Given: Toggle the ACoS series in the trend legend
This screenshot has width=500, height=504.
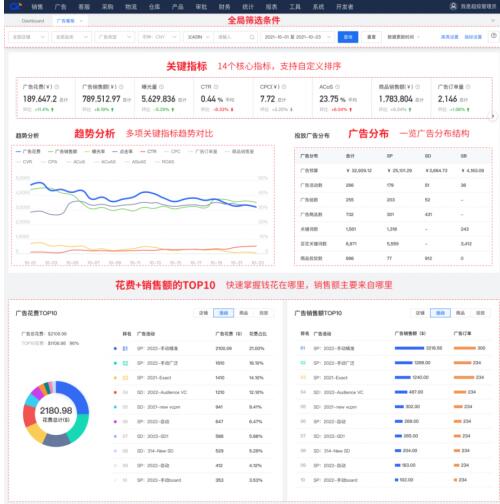Looking at the screenshot, I should coord(75,162).
